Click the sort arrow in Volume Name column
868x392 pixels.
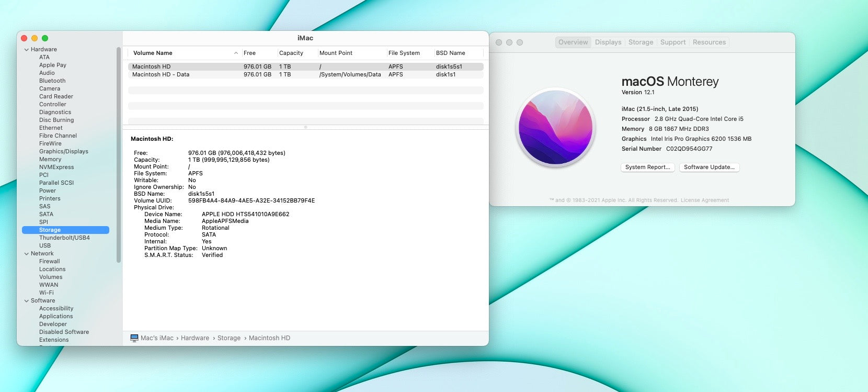tap(236, 53)
